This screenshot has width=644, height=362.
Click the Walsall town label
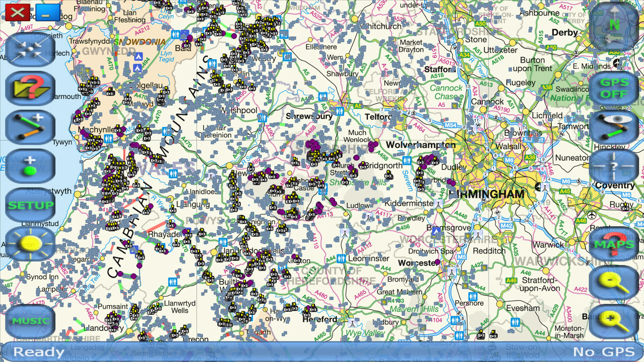tap(508, 146)
